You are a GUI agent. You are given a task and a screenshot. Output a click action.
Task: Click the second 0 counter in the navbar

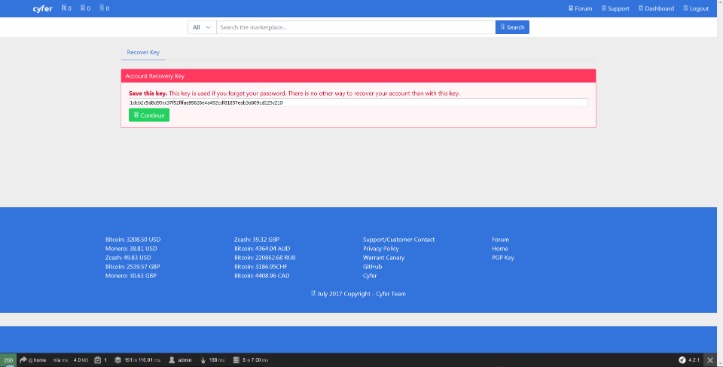pos(85,8)
